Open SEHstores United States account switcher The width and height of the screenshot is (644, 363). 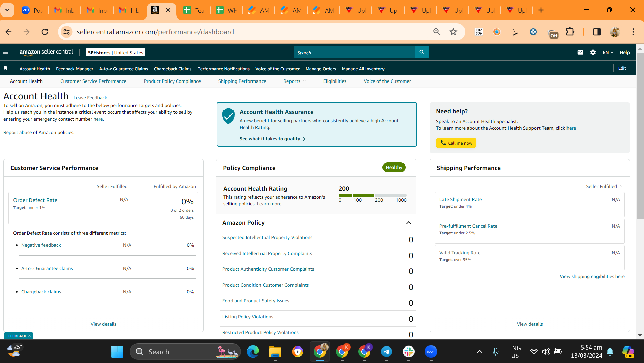pyautogui.click(x=115, y=52)
